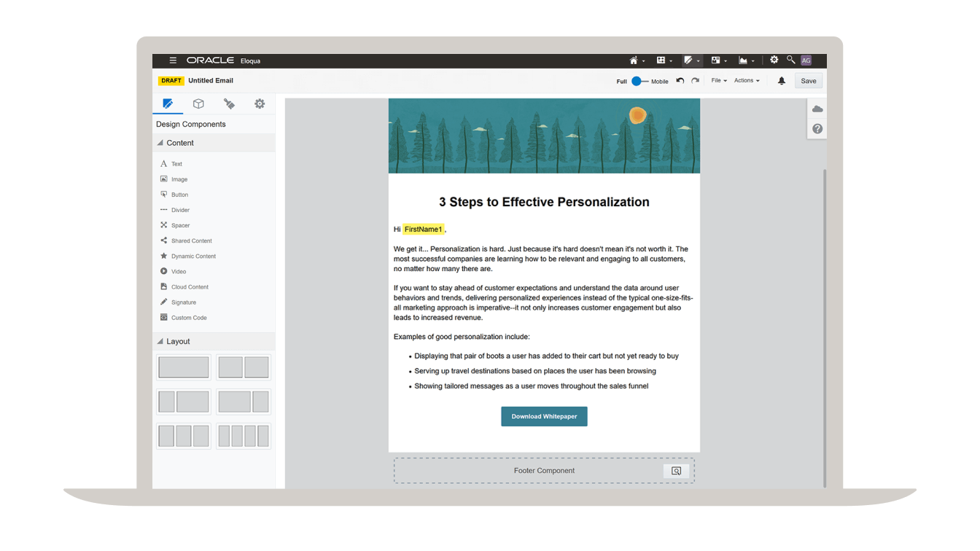This screenshot has height=551, width=980.
Task: Save the Untitled Email draft
Action: point(808,80)
